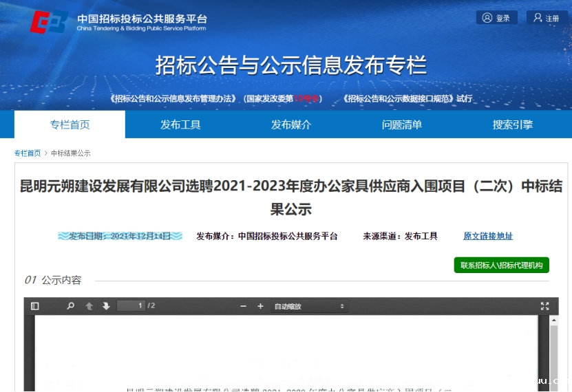
Task: Zoom in the PDF document
Action: pos(260,306)
